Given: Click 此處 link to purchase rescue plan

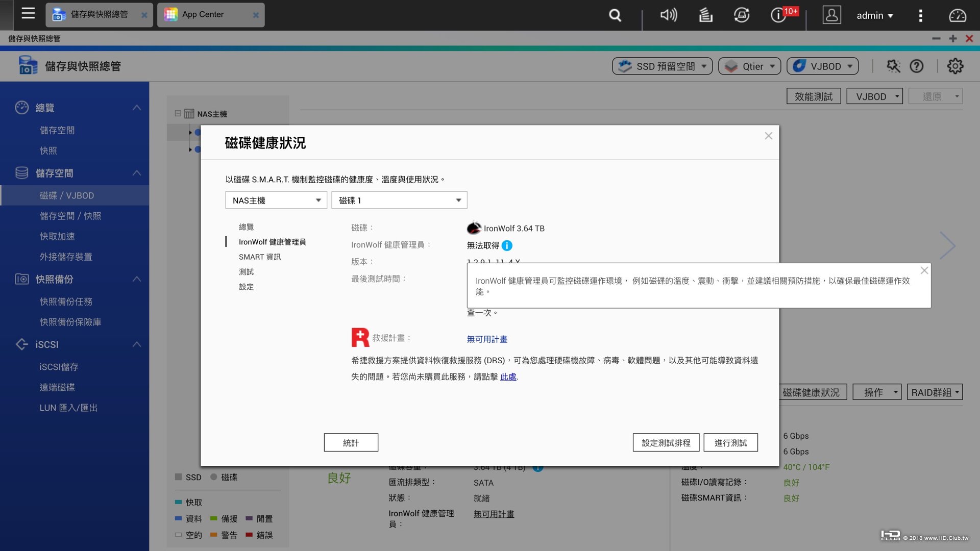Looking at the screenshot, I should tap(507, 376).
